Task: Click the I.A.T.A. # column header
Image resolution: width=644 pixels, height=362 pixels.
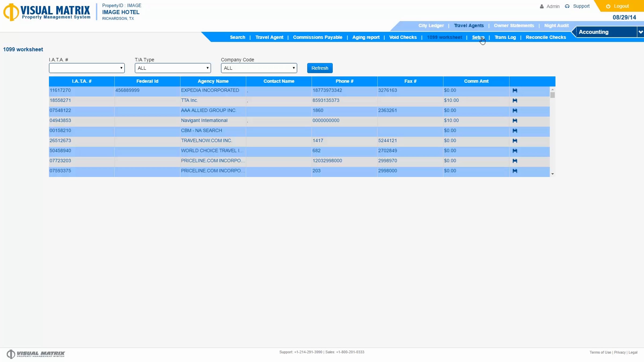Action: click(x=82, y=81)
